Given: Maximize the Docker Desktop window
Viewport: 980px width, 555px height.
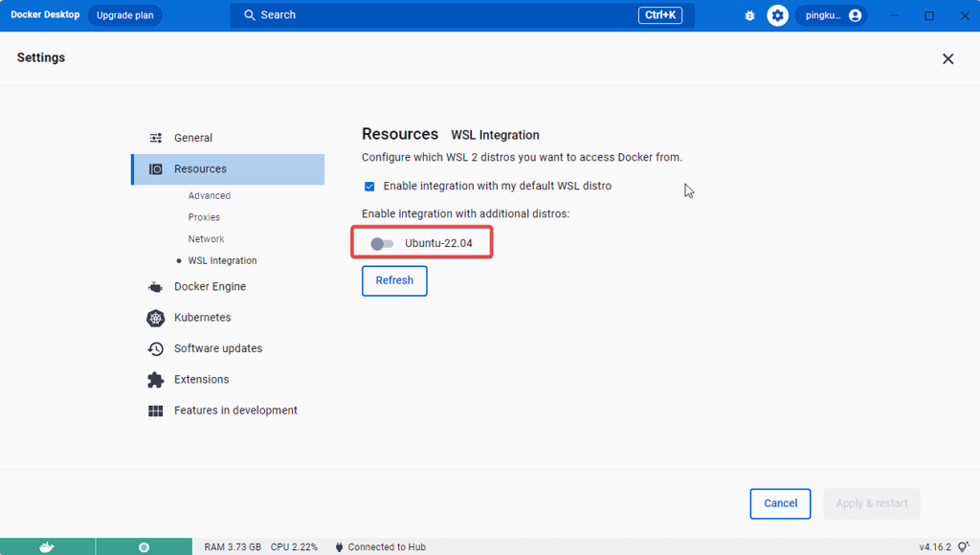Looking at the screenshot, I should coord(929,15).
